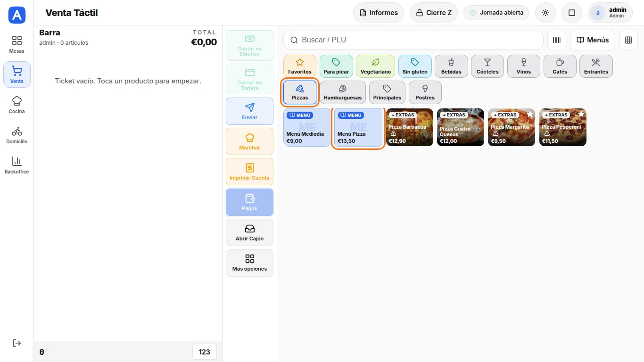Select the Para picar category
This screenshot has width=644, height=362.
coord(336,66)
